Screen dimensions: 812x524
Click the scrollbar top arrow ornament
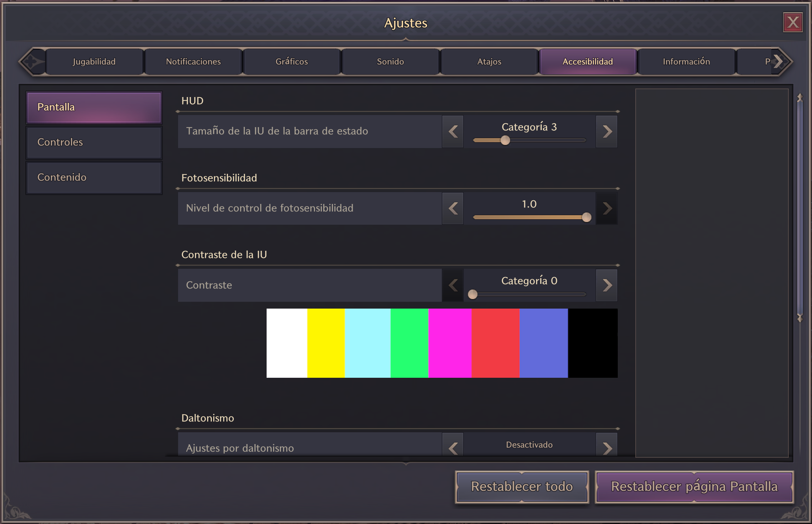(x=800, y=97)
